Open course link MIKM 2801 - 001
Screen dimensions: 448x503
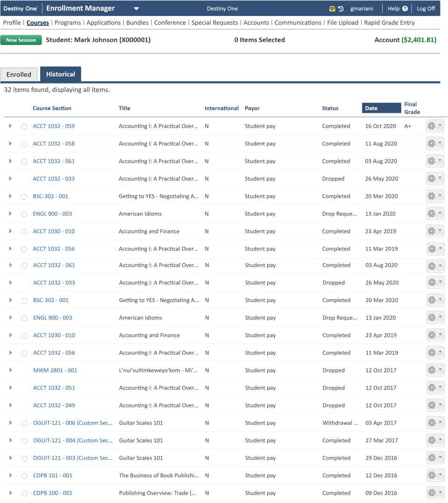[55, 370]
